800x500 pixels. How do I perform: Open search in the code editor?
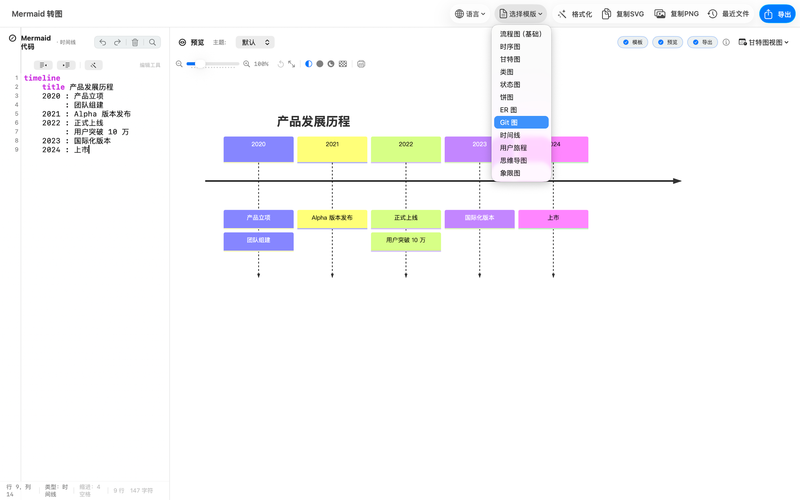tap(152, 42)
